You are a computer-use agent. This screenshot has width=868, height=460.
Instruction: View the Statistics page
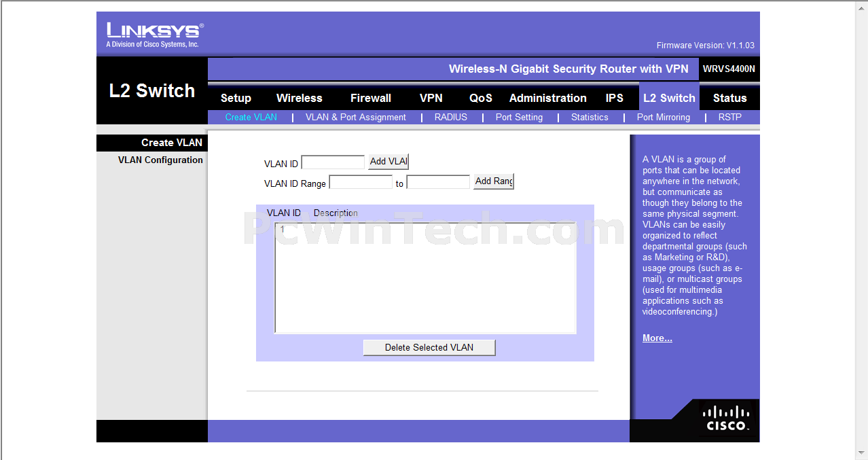590,117
